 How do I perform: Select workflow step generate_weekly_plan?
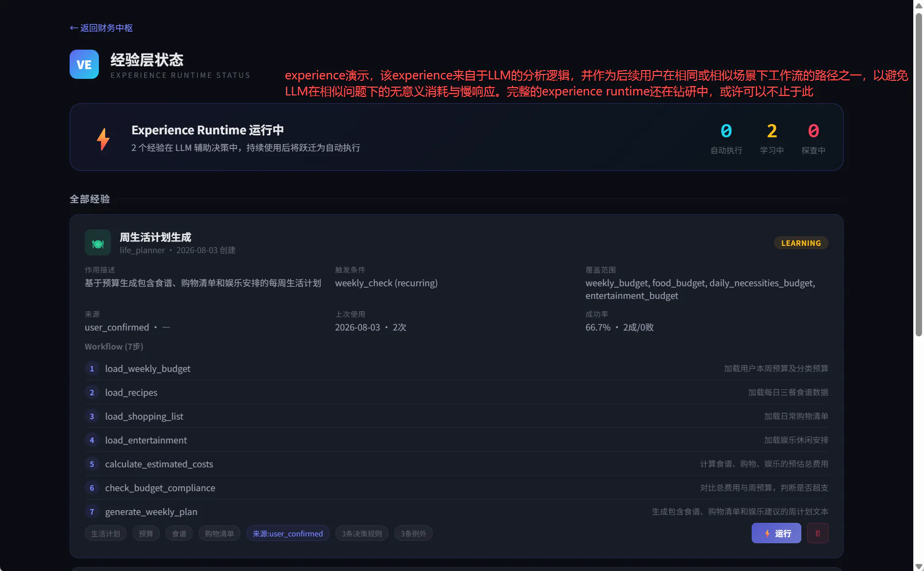point(457,512)
